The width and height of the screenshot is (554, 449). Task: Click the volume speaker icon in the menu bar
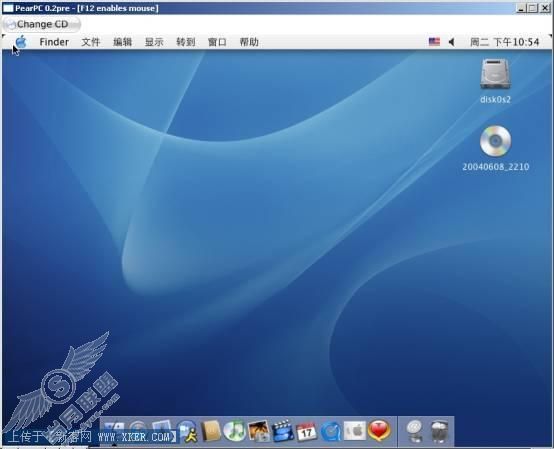click(x=452, y=42)
